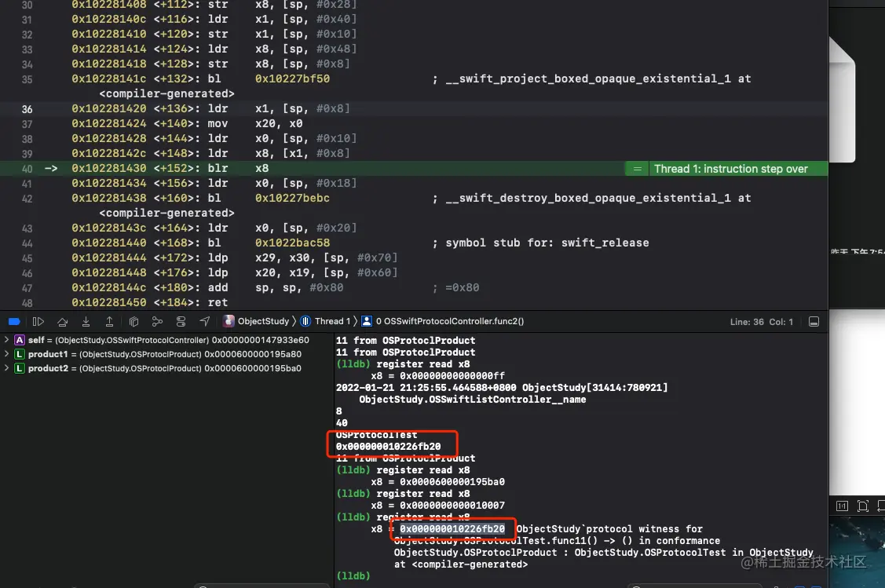The height and width of the screenshot is (588, 885).
Task: Click 'x8 = 0x0000600000195ba0' console output
Action: [x=437, y=482]
